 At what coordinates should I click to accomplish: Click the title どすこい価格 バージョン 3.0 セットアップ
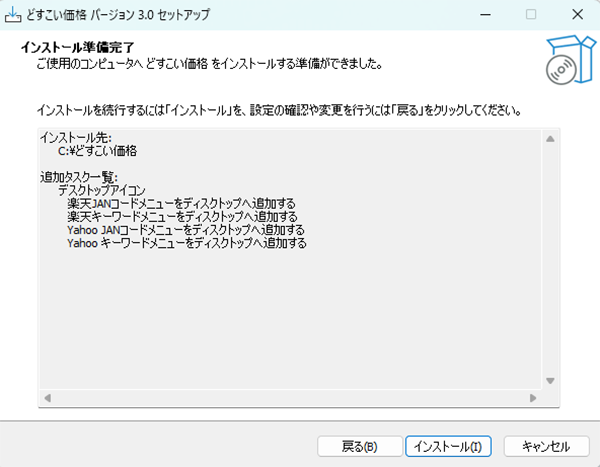(x=118, y=15)
